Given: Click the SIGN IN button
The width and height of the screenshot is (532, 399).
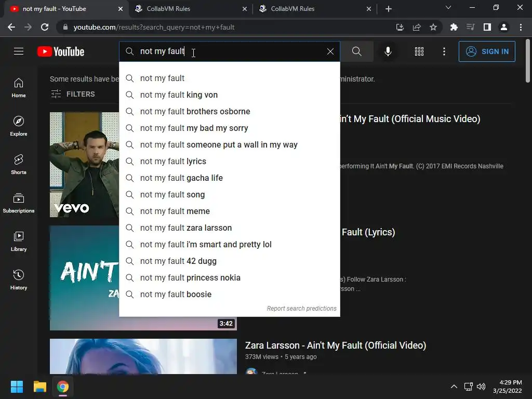Looking at the screenshot, I should [x=487, y=51].
